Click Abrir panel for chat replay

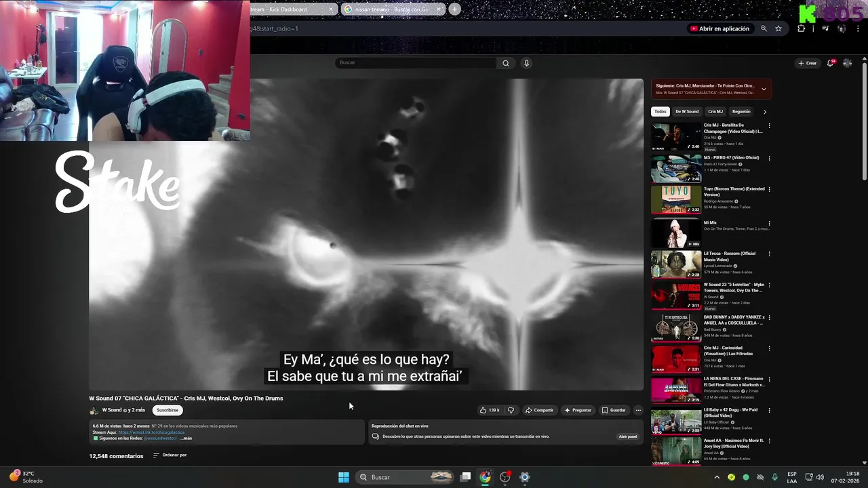pos(628,436)
